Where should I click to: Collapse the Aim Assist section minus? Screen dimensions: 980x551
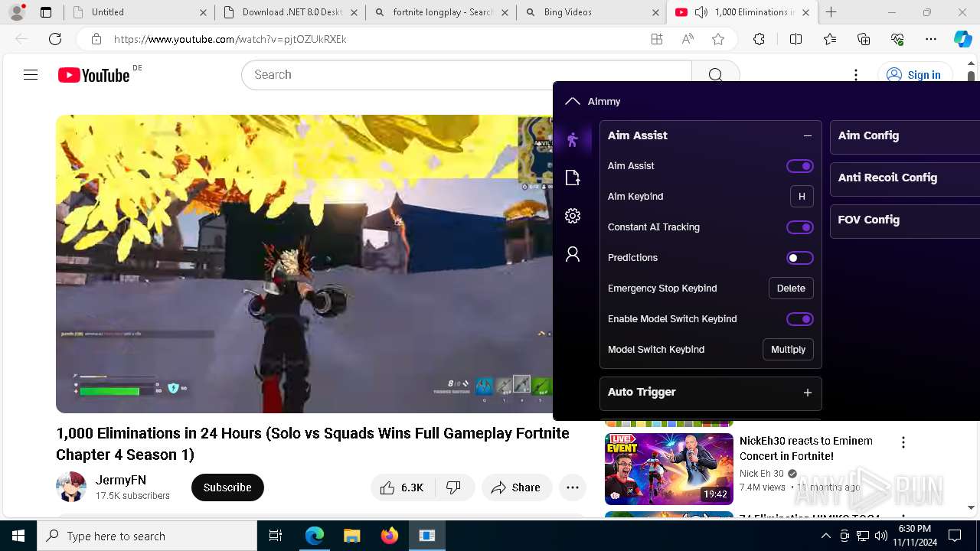coord(807,135)
